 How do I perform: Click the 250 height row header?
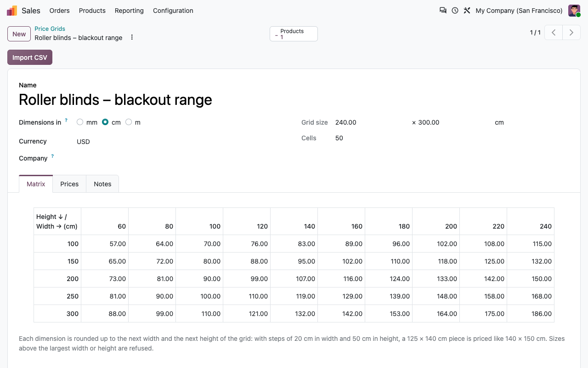[x=57, y=296]
